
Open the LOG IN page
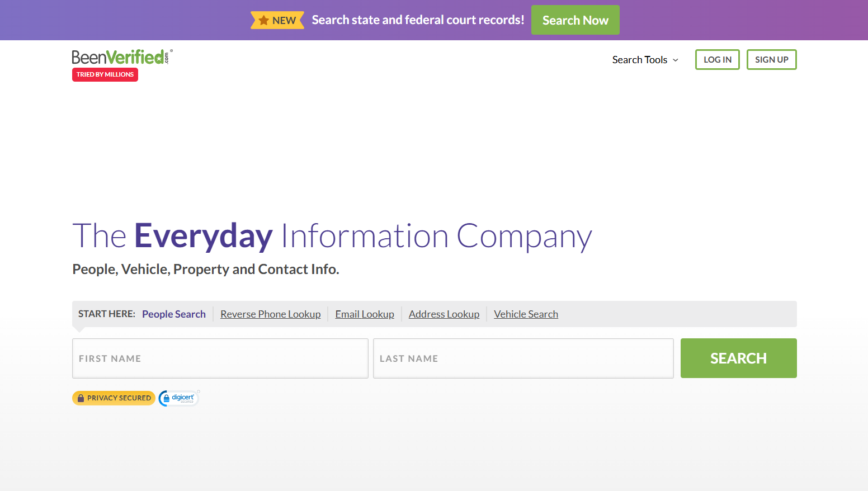click(718, 60)
